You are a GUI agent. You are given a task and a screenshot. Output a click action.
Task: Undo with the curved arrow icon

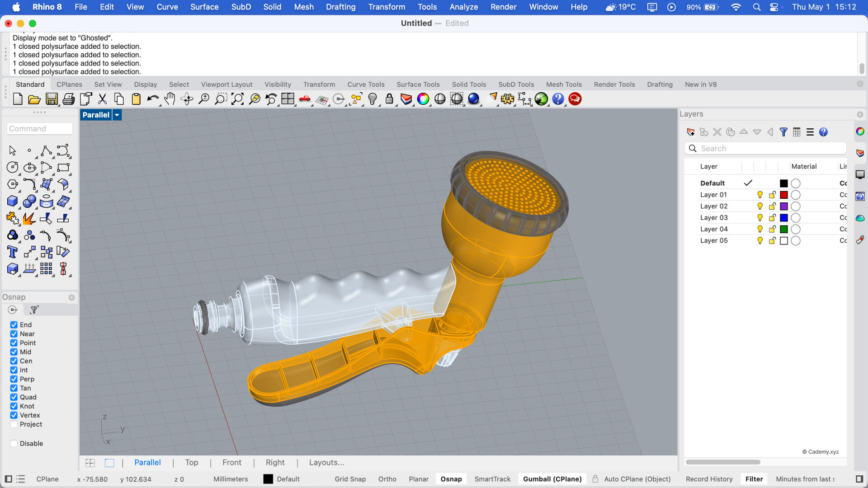pos(153,99)
